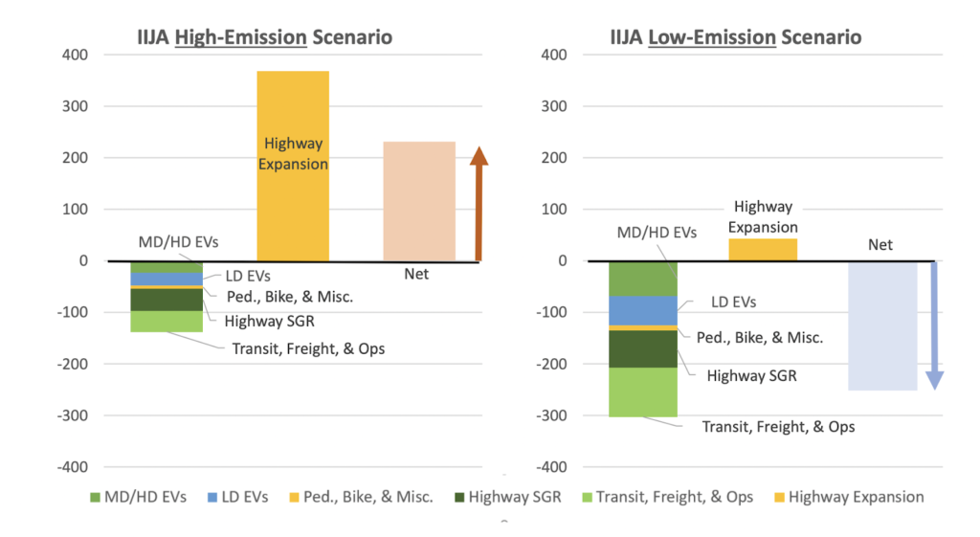The height and width of the screenshot is (537, 980).
Task: Click the Transit, Freight, & Ops legend swatch
Action: pyautogui.click(x=587, y=498)
